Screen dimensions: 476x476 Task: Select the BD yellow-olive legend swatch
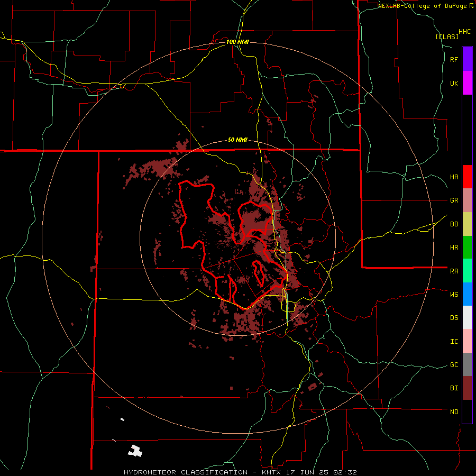(467, 224)
